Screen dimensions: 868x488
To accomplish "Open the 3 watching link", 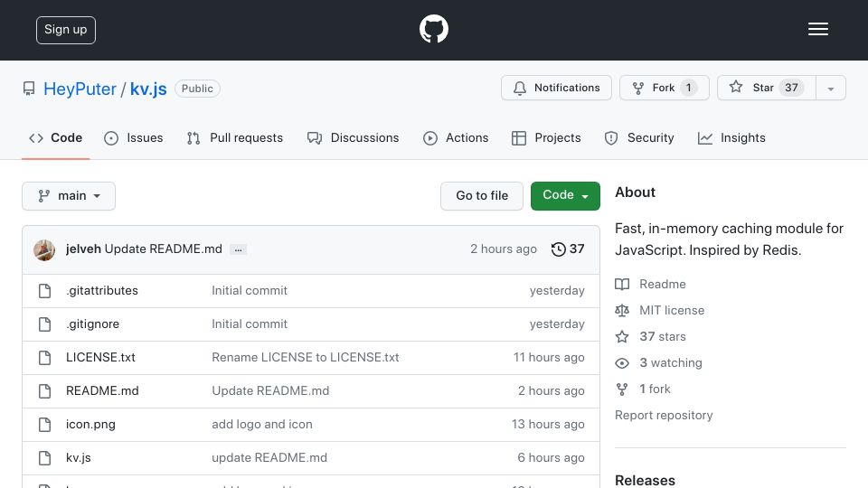I will tap(671, 363).
